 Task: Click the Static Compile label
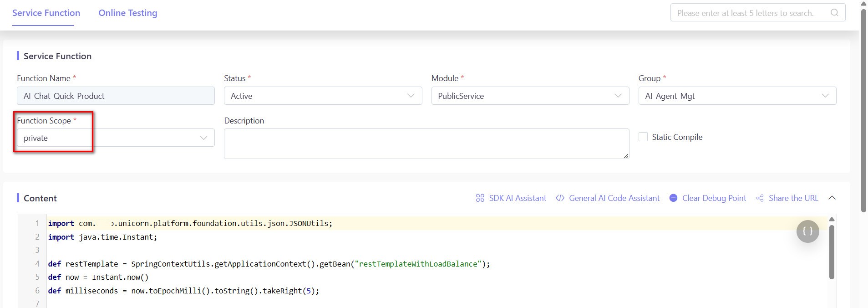click(x=677, y=137)
